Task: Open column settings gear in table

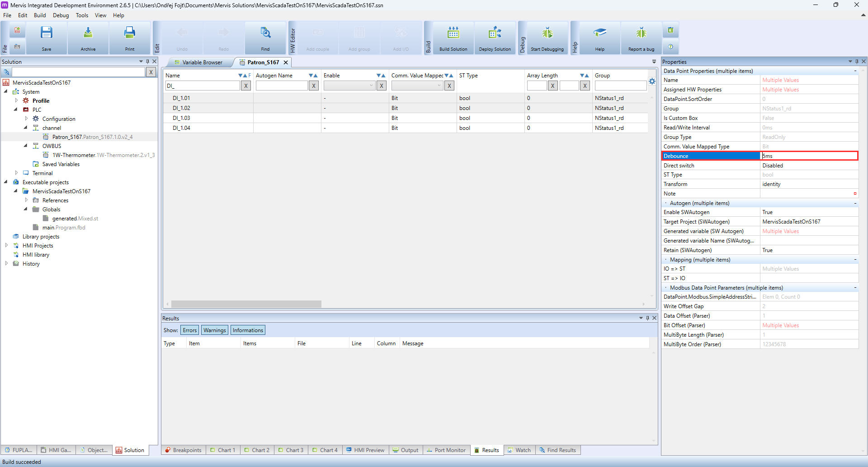Action: pyautogui.click(x=652, y=81)
